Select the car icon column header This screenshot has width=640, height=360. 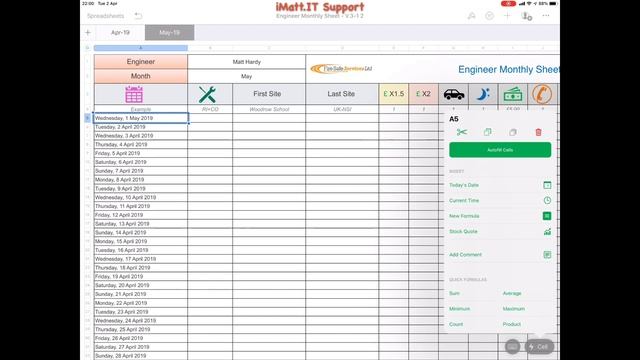(453, 94)
